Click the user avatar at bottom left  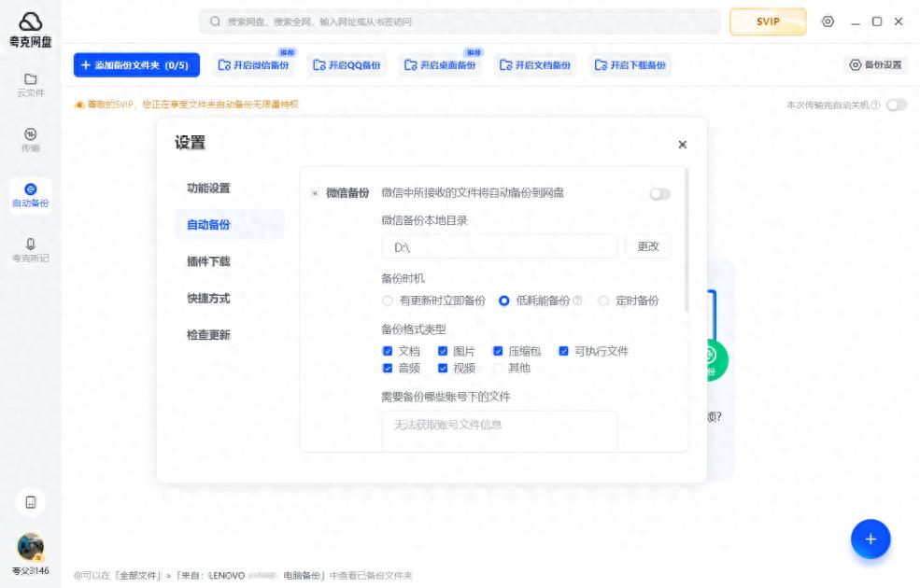(30, 547)
